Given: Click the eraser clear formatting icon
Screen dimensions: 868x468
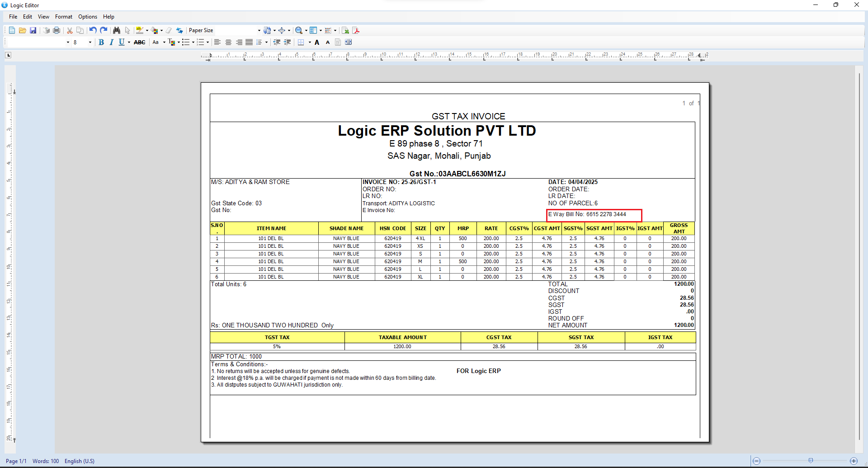Looking at the screenshot, I should click(x=169, y=30).
